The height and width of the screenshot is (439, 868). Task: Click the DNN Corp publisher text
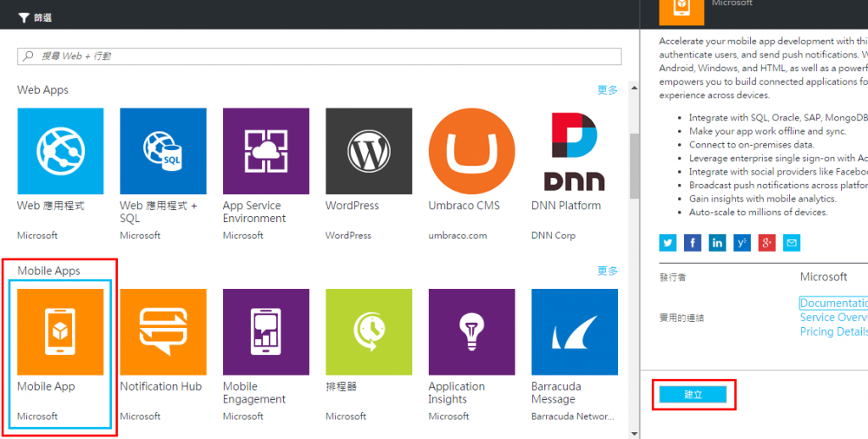pos(554,236)
